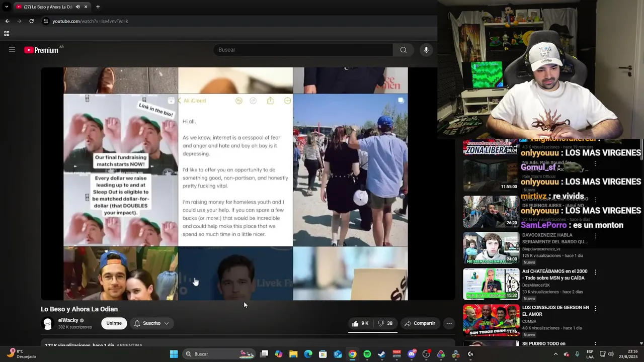644x362 pixels.
Task: Dislike the video with thumbs down
Action: click(x=385, y=323)
